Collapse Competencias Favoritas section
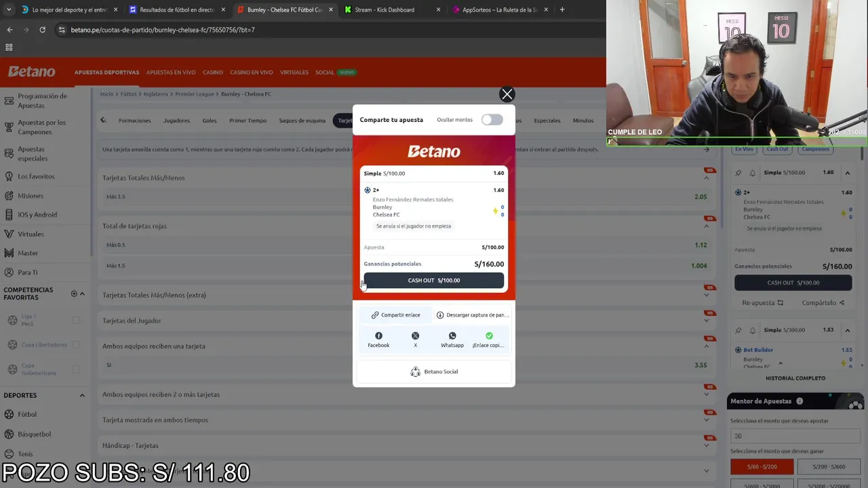This screenshot has height=488, width=868. tap(82, 293)
